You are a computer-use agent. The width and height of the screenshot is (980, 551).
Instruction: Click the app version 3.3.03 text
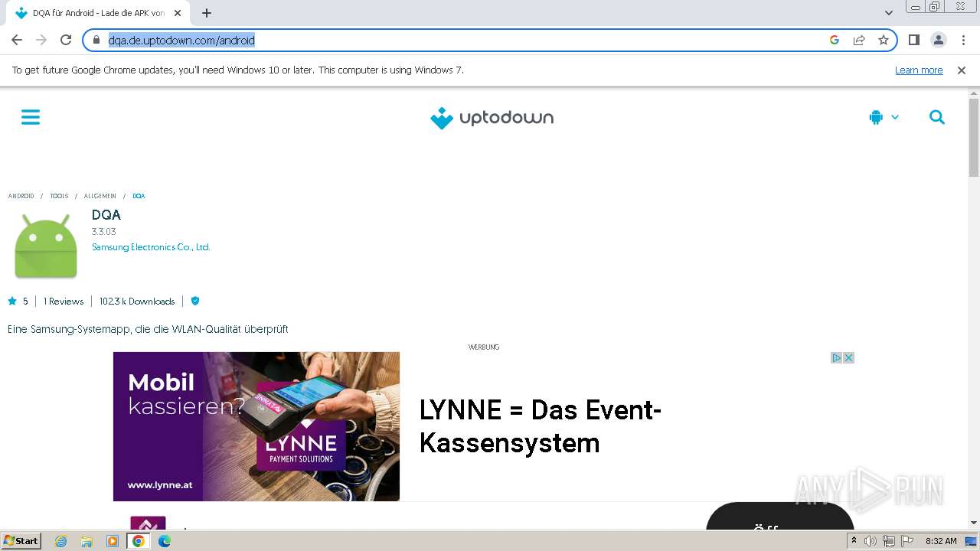coord(104,232)
